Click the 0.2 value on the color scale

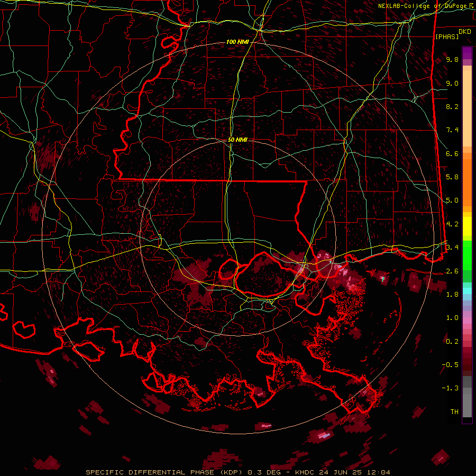(452, 342)
